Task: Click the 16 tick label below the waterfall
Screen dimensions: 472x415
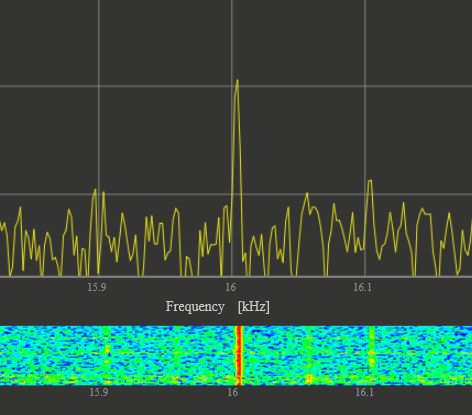Action: (233, 392)
